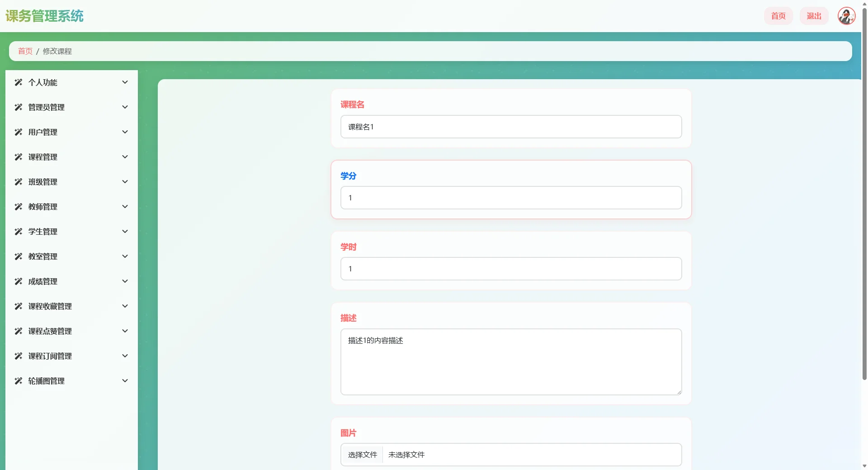
Task: Open the 个人功能 sidebar menu
Action: click(x=71, y=82)
